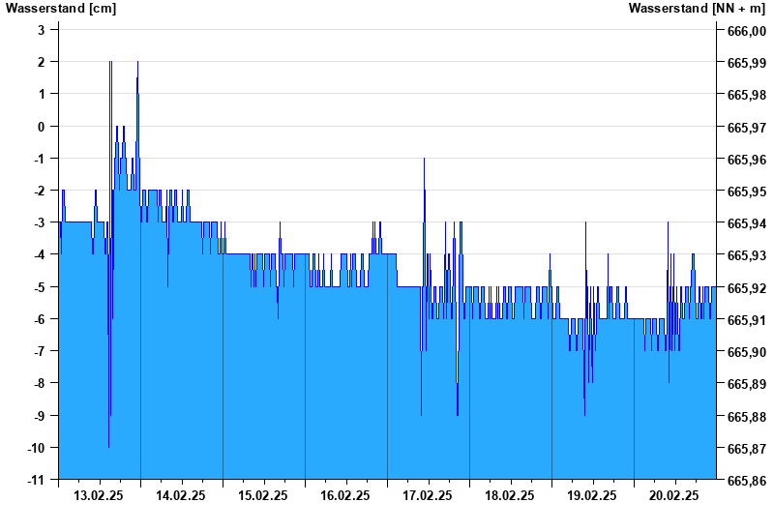Click the 0 tick on the left axis
This screenshot has width=774, height=532.
(42, 127)
